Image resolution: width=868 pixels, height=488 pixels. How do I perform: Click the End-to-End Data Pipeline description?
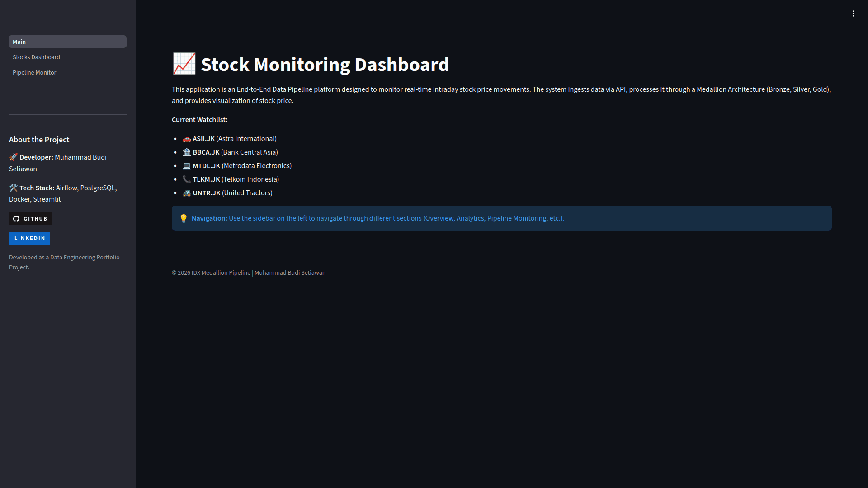[x=501, y=95]
